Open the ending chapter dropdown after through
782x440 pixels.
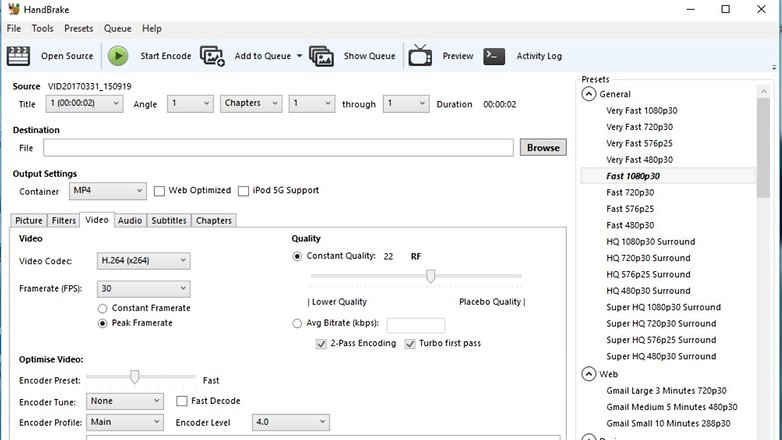tap(405, 103)
